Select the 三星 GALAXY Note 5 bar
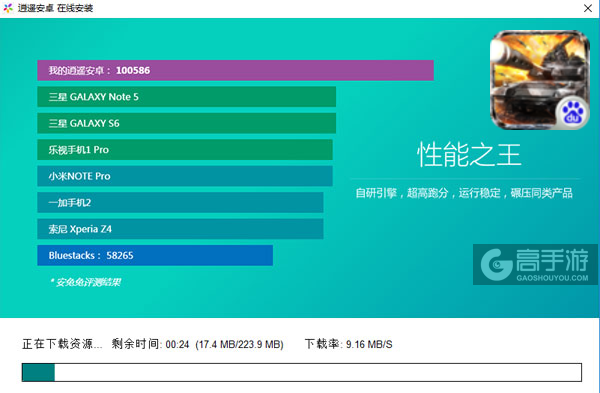600x393 pixels. click(x=186, y=97)
